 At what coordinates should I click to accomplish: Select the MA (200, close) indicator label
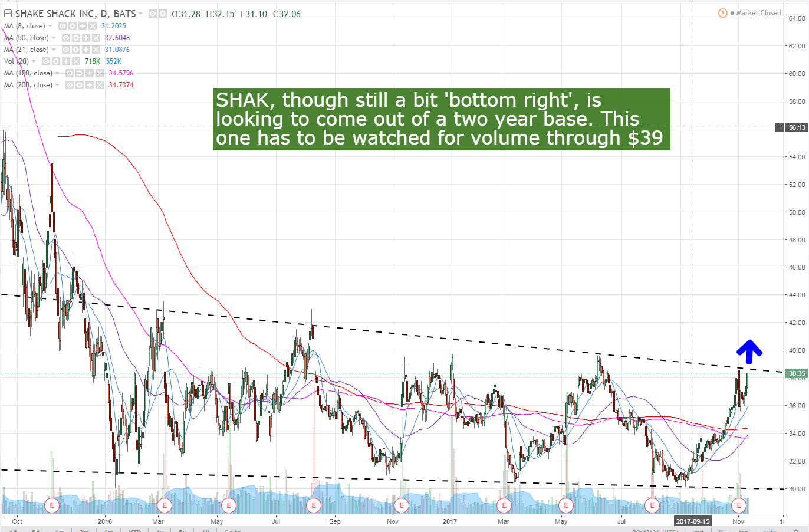[x=28, y=85]
